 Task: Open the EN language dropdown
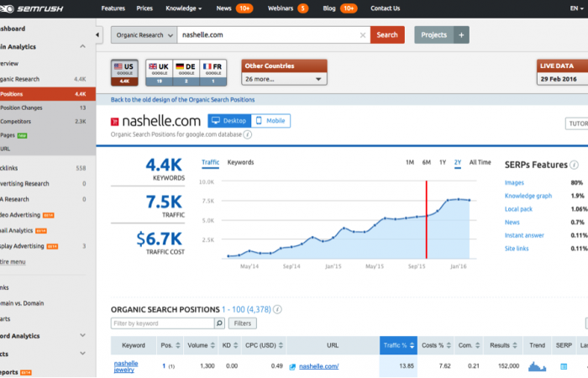(577, 8)
